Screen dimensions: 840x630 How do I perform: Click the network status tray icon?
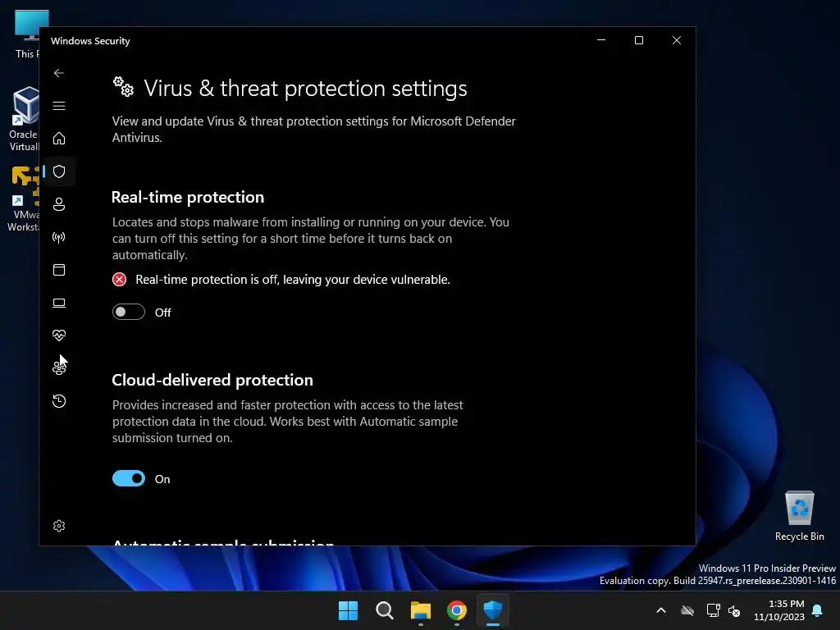click(x=713, y=610)
